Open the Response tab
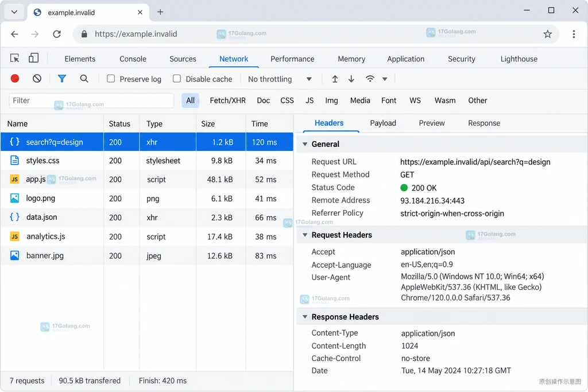 [483, 123]
